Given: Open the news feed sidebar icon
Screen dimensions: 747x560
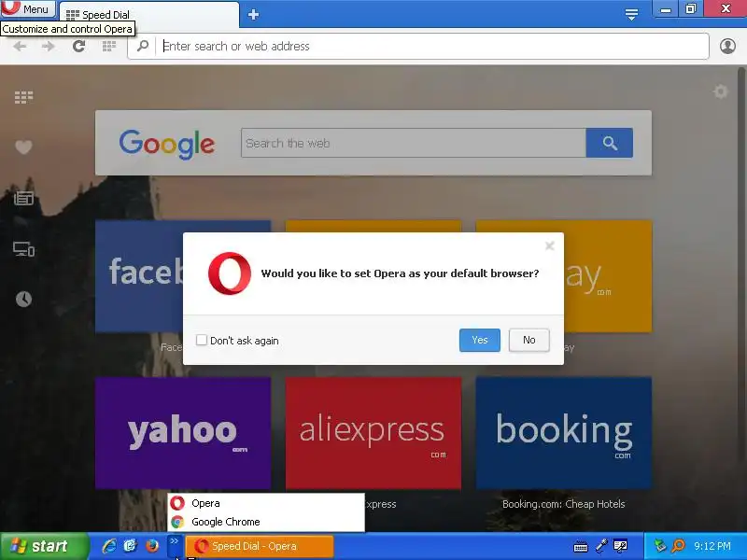Looking at the screenshot, I should pyautogui.click(x=24, y=198).
